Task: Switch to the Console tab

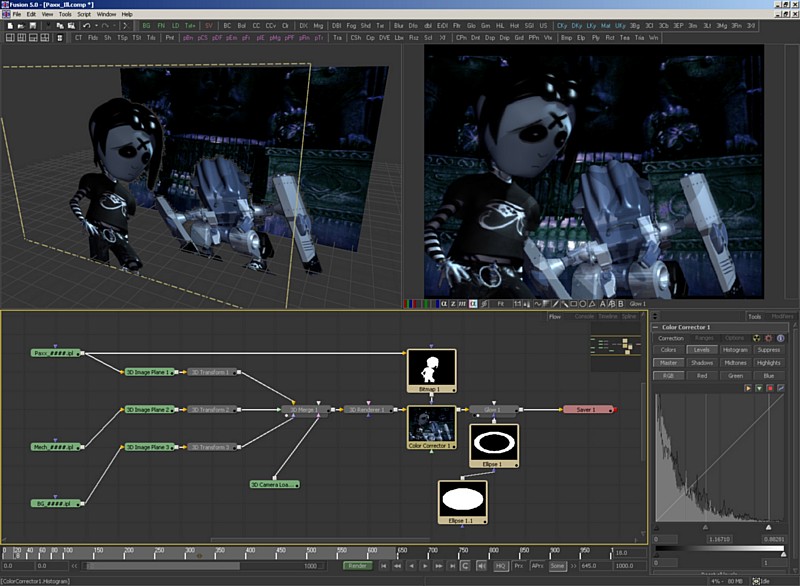Action: [x=584, y=316]
